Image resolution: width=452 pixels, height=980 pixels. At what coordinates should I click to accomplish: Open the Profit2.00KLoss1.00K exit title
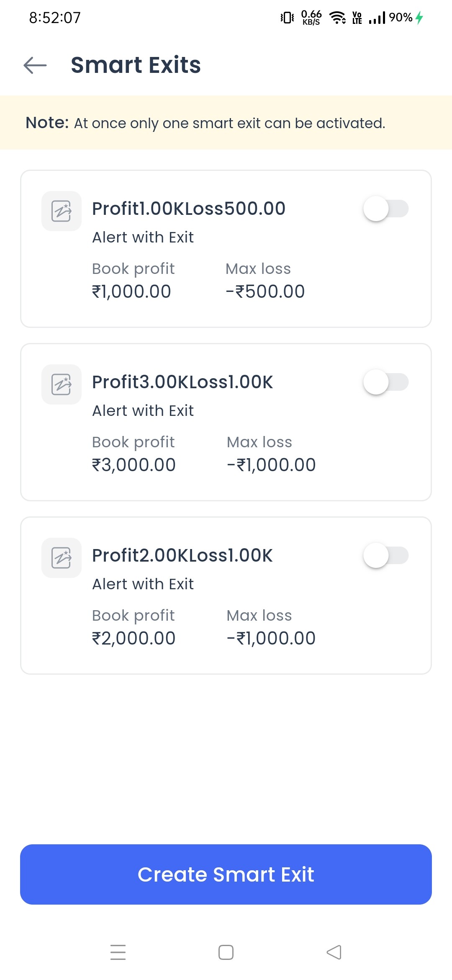tap(182, 555)
